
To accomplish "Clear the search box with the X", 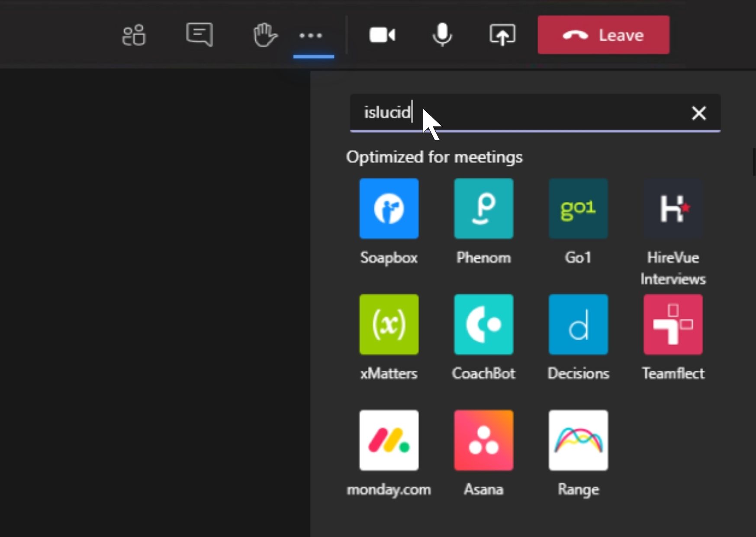I will click(x=698, y=113).
